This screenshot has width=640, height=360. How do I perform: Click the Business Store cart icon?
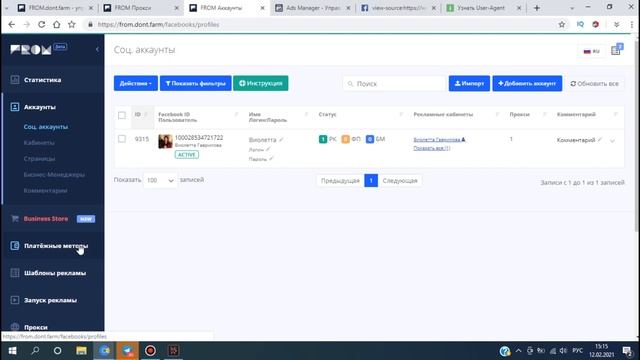[15, 219]
